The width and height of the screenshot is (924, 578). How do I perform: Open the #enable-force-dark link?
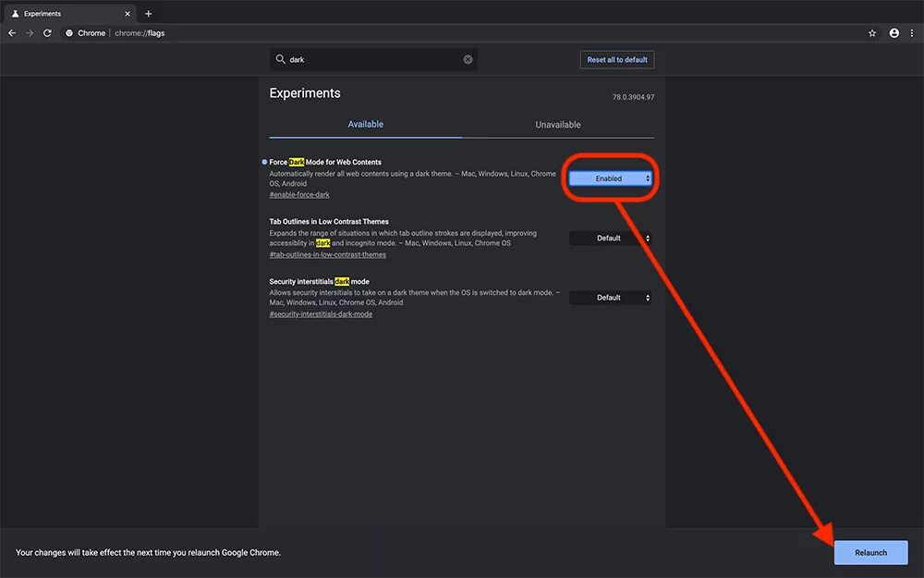coord(299,194)
